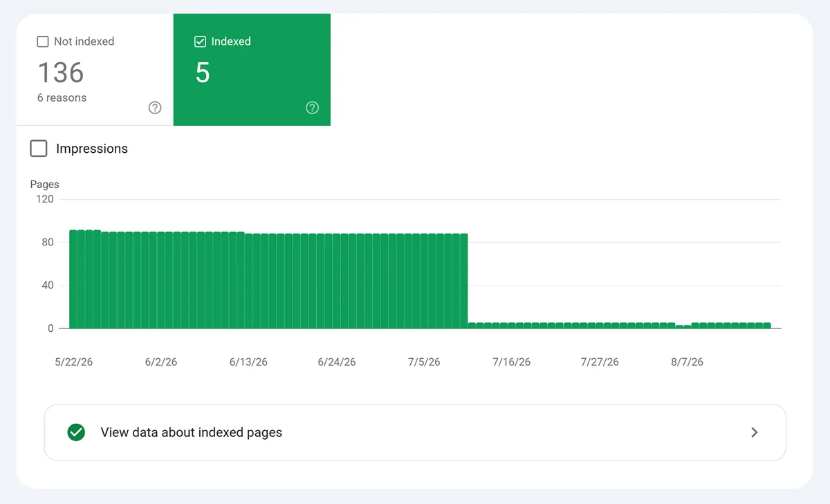Tick the Not indexed checkbox

tap(43, 41)
